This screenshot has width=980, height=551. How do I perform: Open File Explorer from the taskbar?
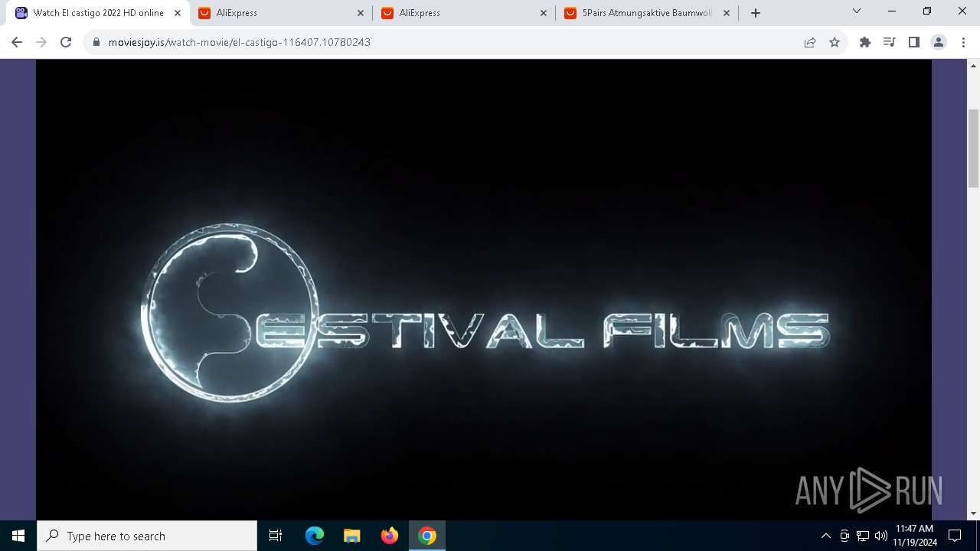coord(352,536)
